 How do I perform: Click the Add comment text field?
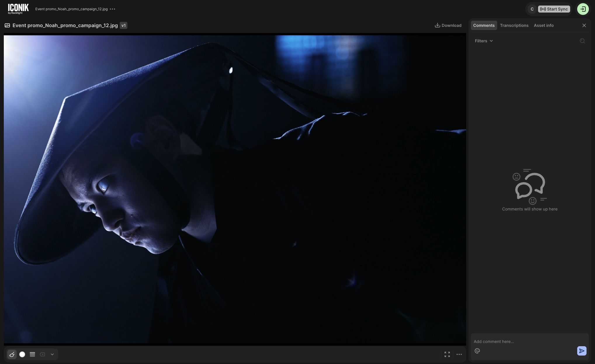tap(523, 342)
